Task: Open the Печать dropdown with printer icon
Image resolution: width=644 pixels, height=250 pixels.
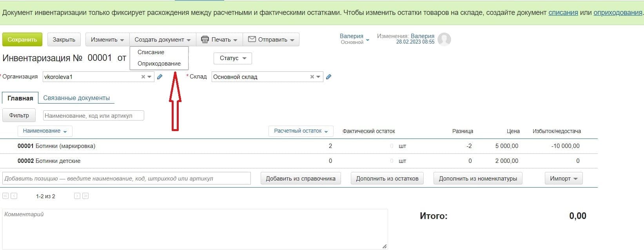Action: pos(219,40)
